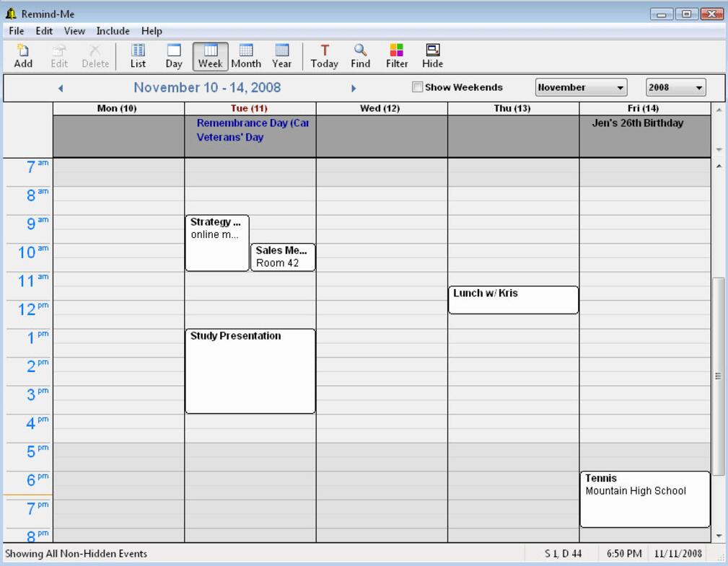Screen dimensions: 728x566
Task: Click the Add event toolbar icon
Action: tap(23, 56)
